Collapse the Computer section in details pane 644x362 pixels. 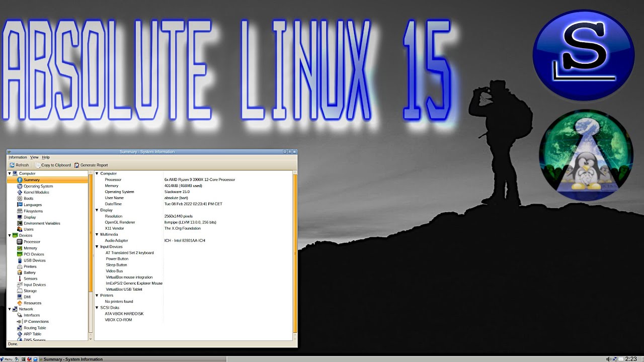97,173
